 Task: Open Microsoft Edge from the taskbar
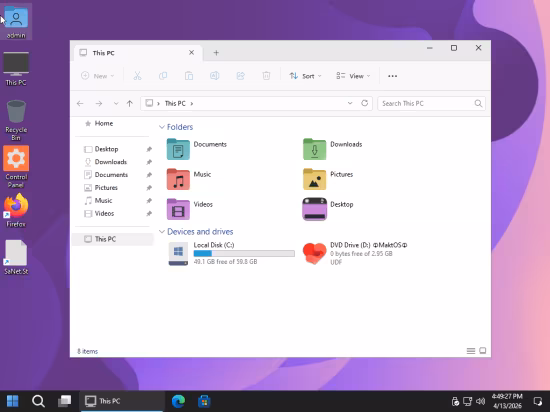(x=178, y=401)
